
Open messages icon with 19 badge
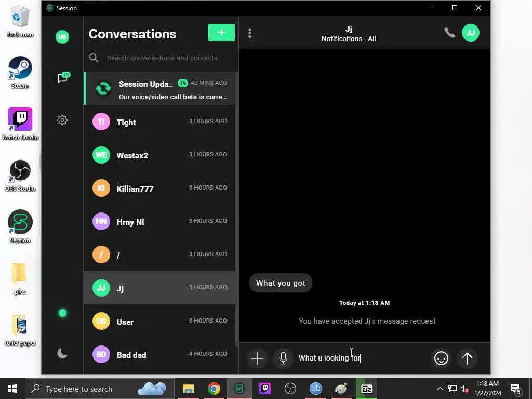click(63, 78)
